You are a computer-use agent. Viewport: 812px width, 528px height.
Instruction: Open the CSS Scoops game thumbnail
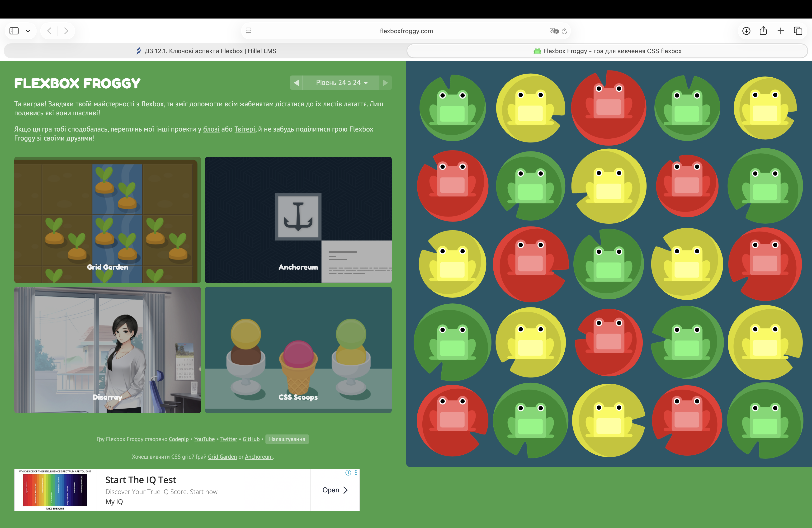pyautogui.click(x=298, y=350)
